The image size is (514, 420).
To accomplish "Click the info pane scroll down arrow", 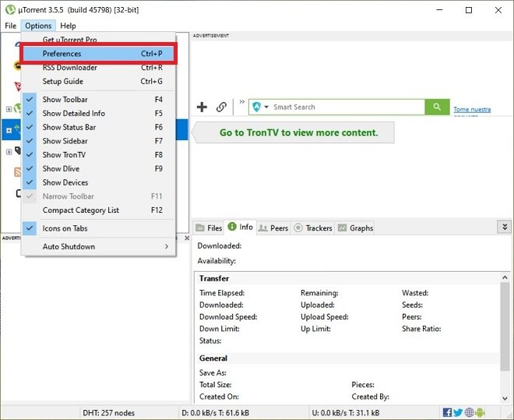I will click(505, 398).
